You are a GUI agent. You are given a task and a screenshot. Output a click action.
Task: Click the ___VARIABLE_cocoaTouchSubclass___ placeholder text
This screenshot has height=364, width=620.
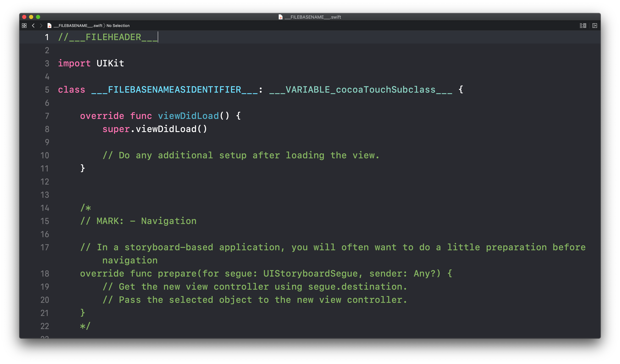[x=361, y=90]
